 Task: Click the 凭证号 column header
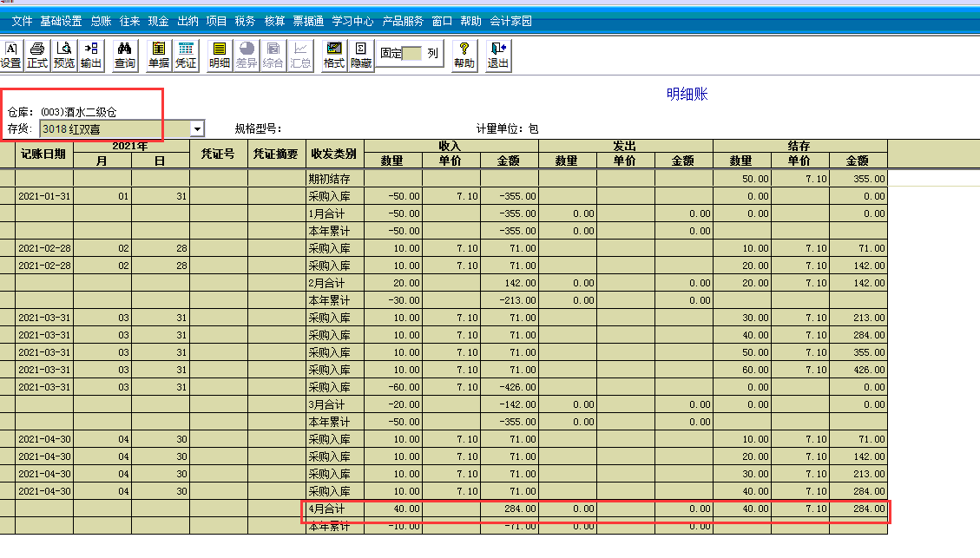pyautogui.click(x=218, y=154)
